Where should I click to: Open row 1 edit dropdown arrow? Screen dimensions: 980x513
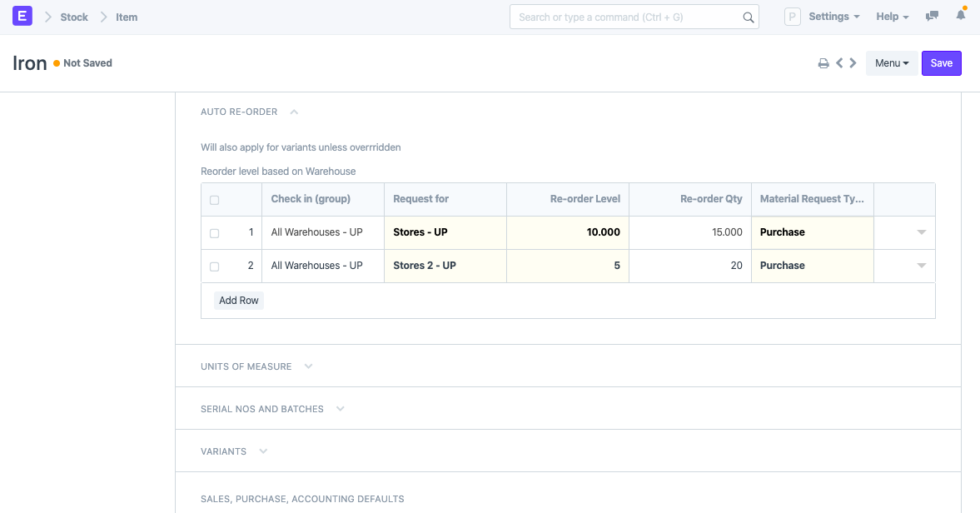[921, 232]
